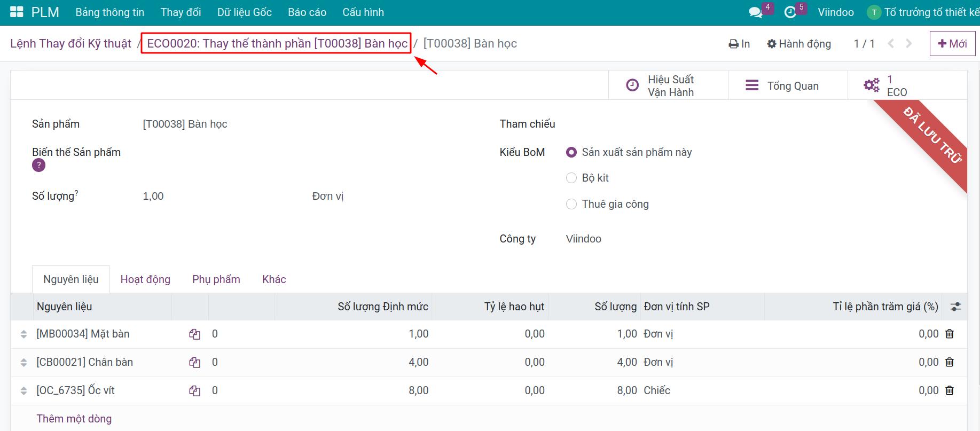This screenshot has width=980, height=431.
Task: Click the copy icon on Chân bàn row
Action: (x=194, y=363)
